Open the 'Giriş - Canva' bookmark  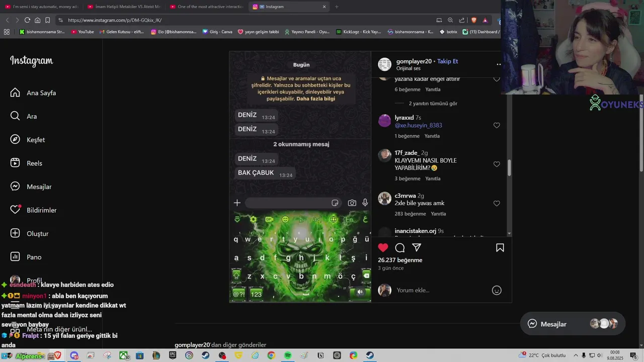click(x=217, y=32)
